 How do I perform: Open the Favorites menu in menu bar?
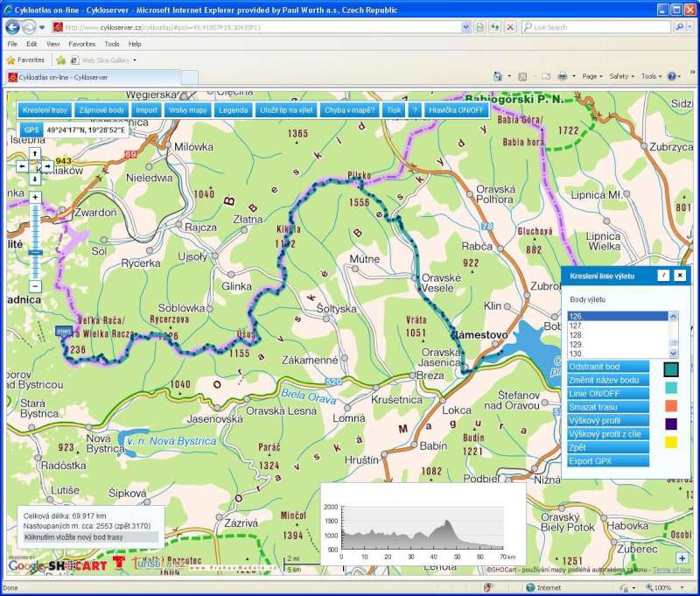click(x=82, y=44)
